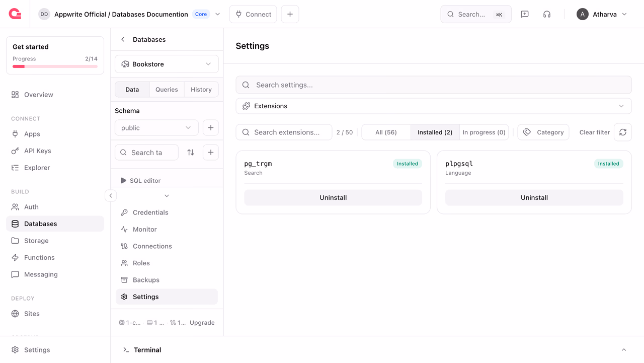Screen dimensions: 644x363
Task: Click Clear filter
Action: click(x=594, y=132)
